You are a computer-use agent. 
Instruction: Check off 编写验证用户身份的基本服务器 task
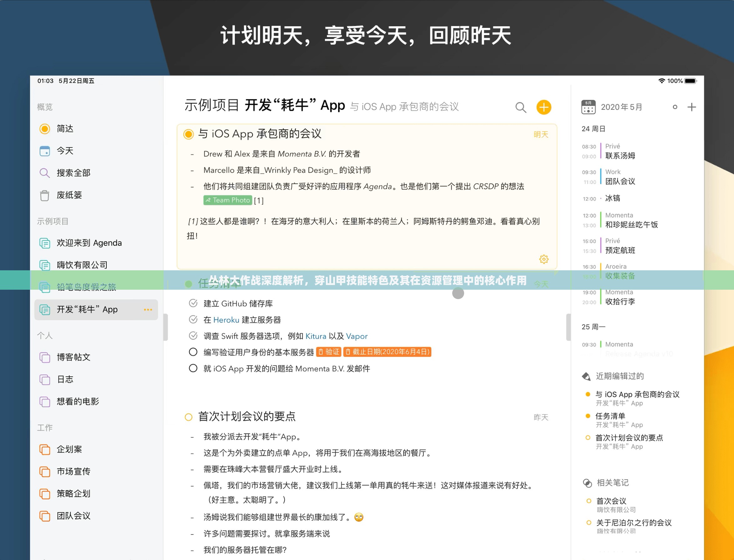click(193, 352)
